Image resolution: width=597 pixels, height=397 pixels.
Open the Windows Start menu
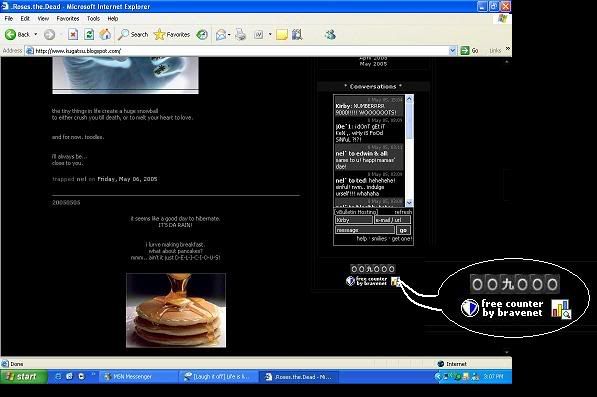tap(24, 376)
